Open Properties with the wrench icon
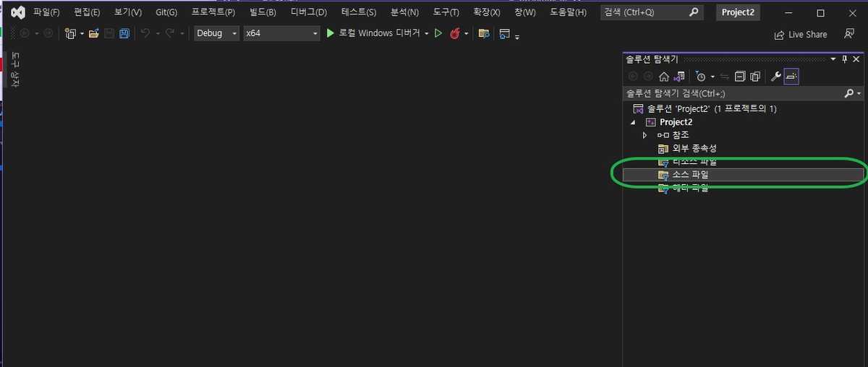Screen dimensions: 868x367 point(776,77)
